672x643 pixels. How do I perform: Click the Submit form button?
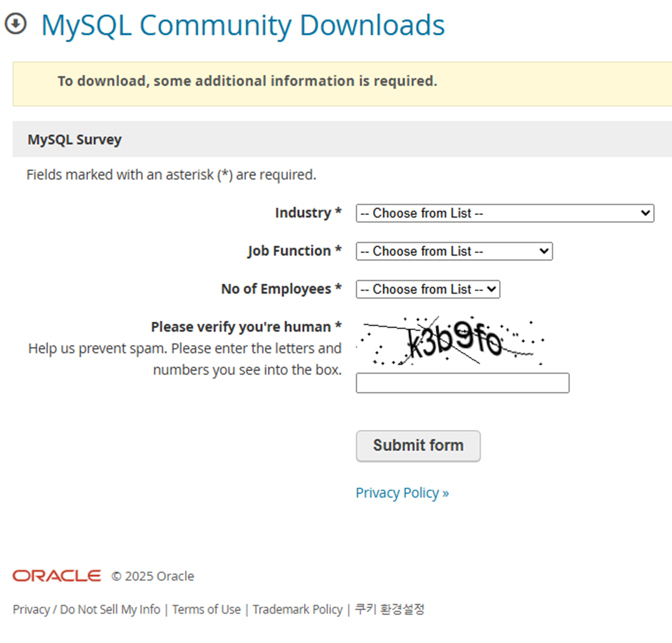point(418,446)
